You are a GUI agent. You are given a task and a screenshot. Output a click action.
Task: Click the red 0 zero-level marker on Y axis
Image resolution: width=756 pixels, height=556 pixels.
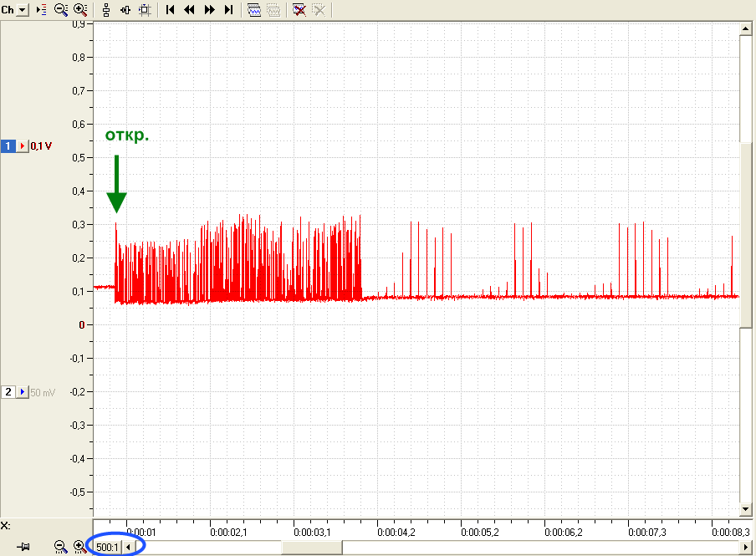tap(82, 325)
